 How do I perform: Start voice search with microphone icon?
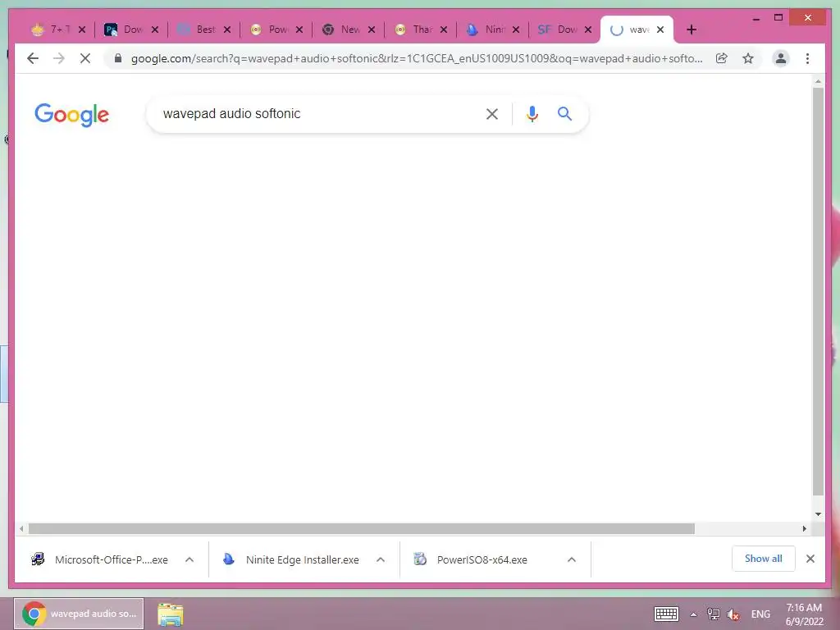point(532,114)
